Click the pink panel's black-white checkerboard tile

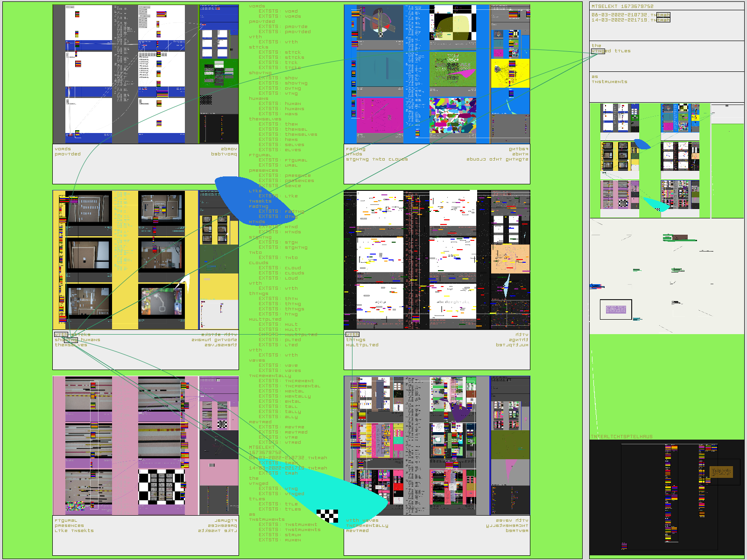point(162,487)
